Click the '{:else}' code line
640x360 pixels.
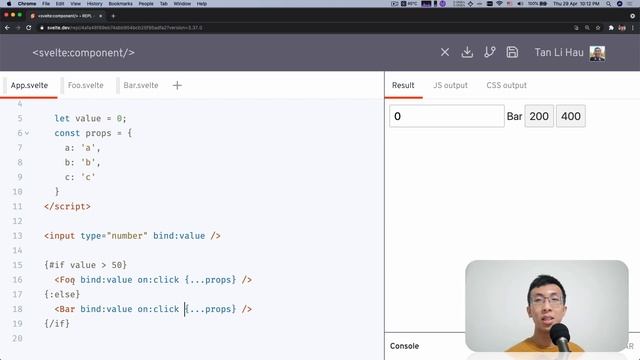(x=62, y=294)
